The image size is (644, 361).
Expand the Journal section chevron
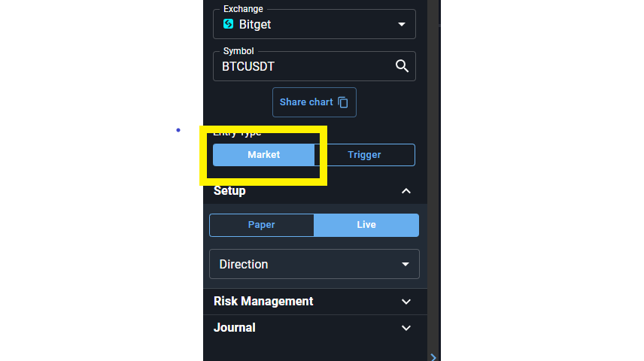point(406,328)
